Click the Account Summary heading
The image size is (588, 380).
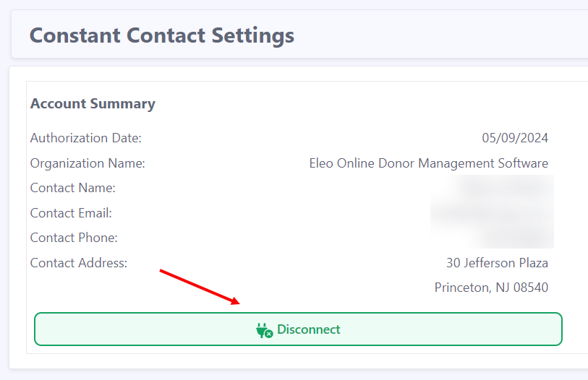pos(93,103)
